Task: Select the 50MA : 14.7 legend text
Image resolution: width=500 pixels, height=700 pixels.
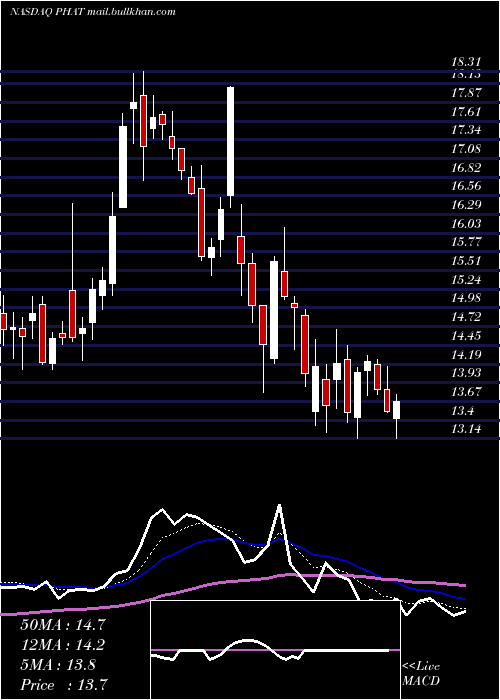Action: (62, 625)
